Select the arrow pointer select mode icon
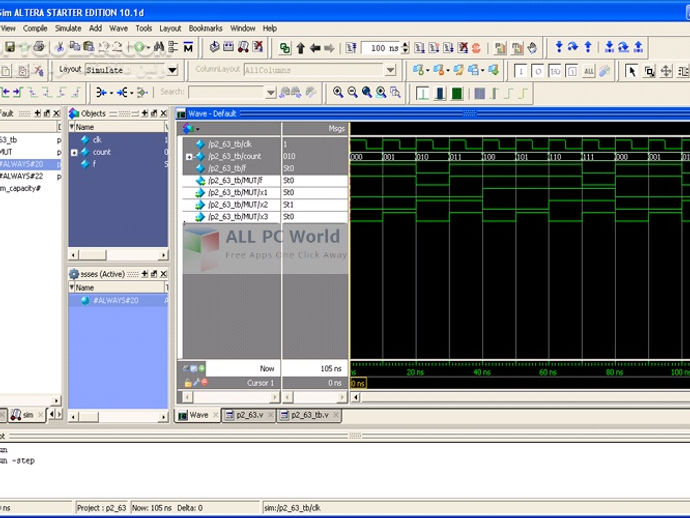This screenshot has height=518, width=690. click(x=631, y=70)
